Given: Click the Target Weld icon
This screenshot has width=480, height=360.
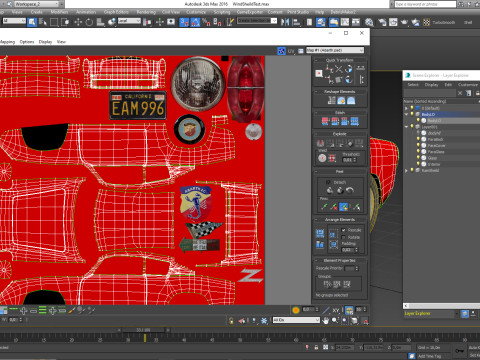Looking at the screenshot, I should click(x=322, y=158).
